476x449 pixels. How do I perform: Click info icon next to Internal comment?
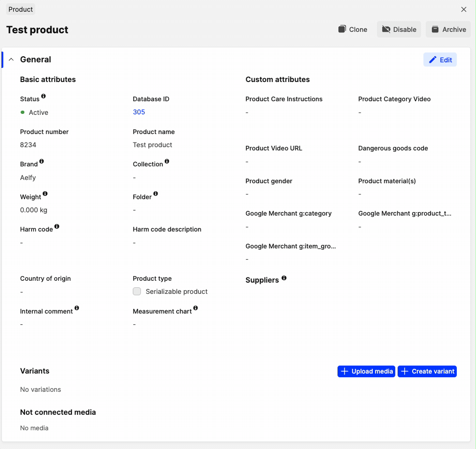tap(77, 308)
